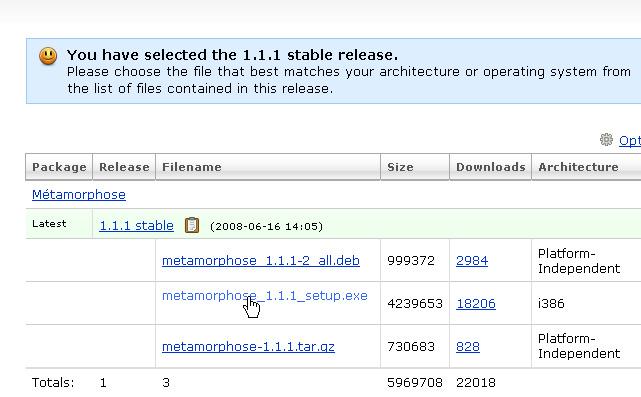Viewport: 641px width, 397px height.
Task: View the 828 downloads stats link
Action: point(468,347)
